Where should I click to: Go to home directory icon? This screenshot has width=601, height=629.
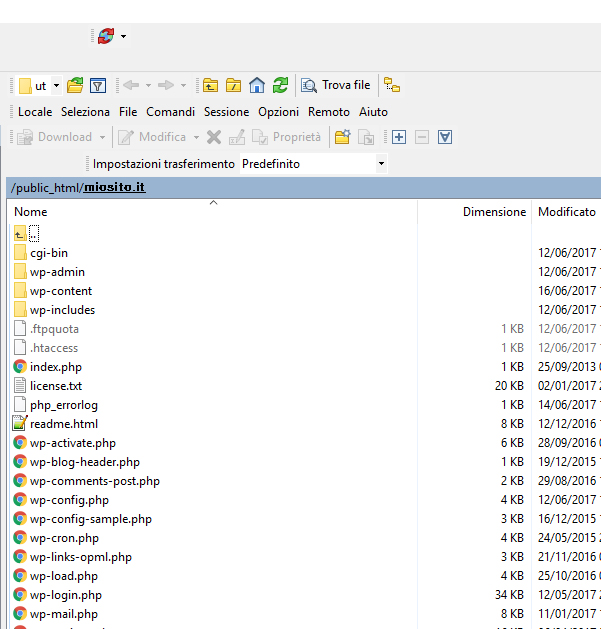pos(257,85)
